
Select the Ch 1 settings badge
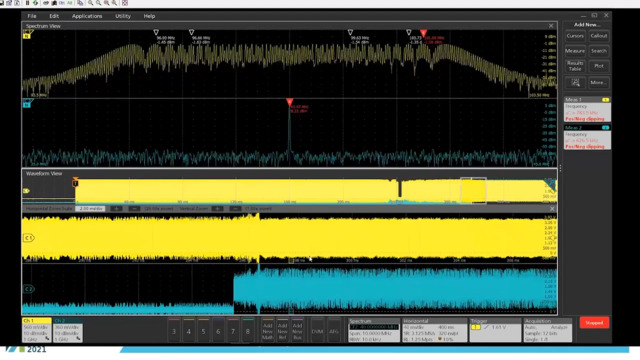point(36,330)
